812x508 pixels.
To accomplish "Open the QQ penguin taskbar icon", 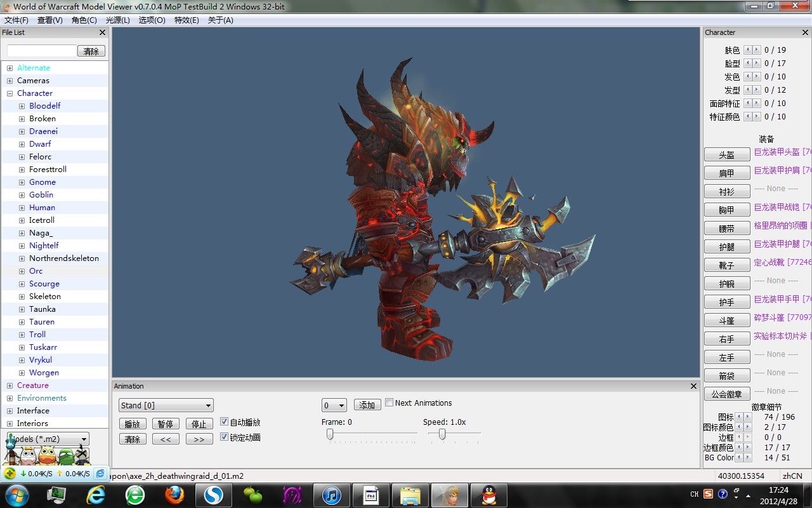I will [489, 495].
